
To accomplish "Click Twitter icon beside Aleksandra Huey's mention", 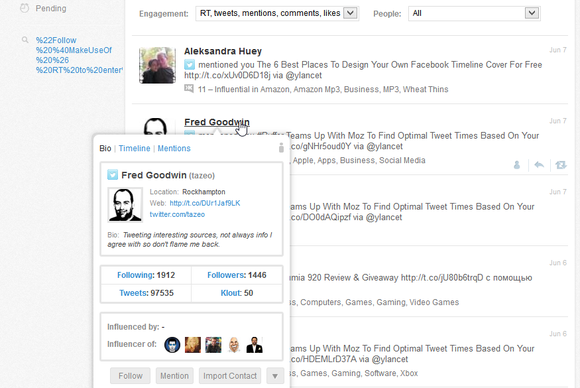I will [189, 65].
